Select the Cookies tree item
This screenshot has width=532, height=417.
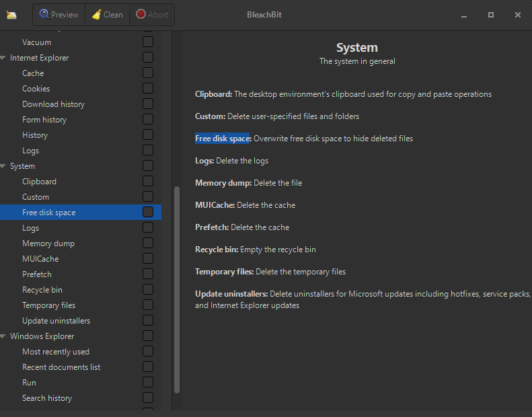coord(36,89)
